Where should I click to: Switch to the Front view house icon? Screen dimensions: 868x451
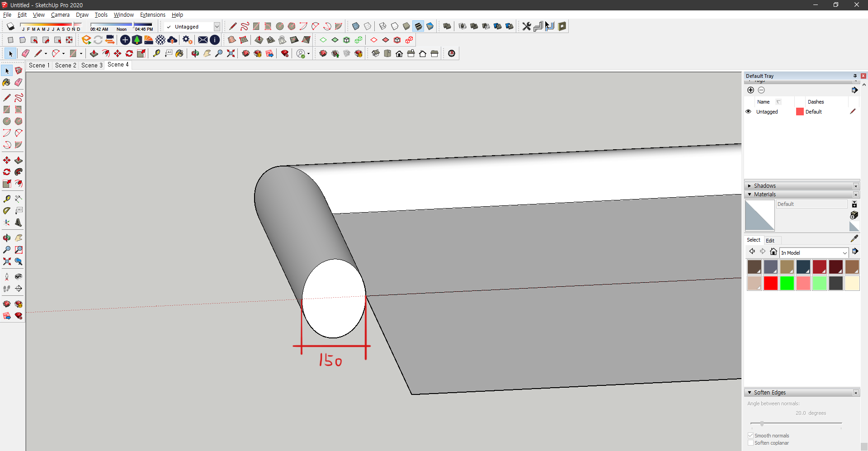point(399,53)
